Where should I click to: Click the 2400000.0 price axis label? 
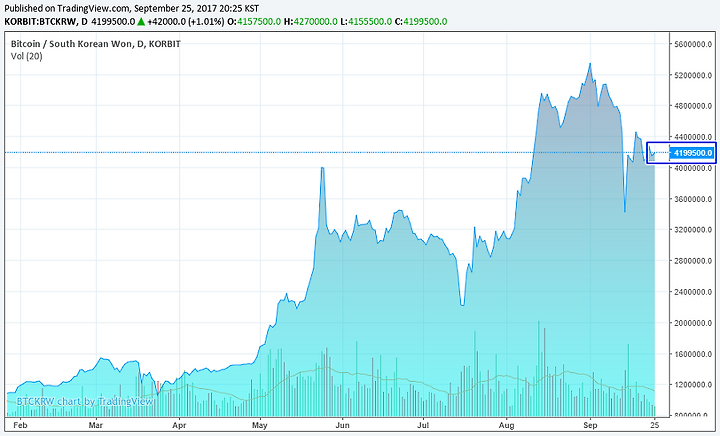693,291
